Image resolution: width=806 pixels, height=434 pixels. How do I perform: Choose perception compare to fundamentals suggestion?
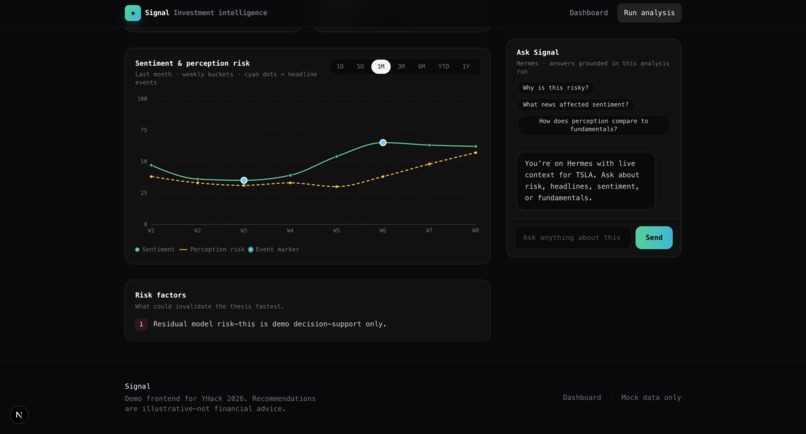tap(594, 125)
